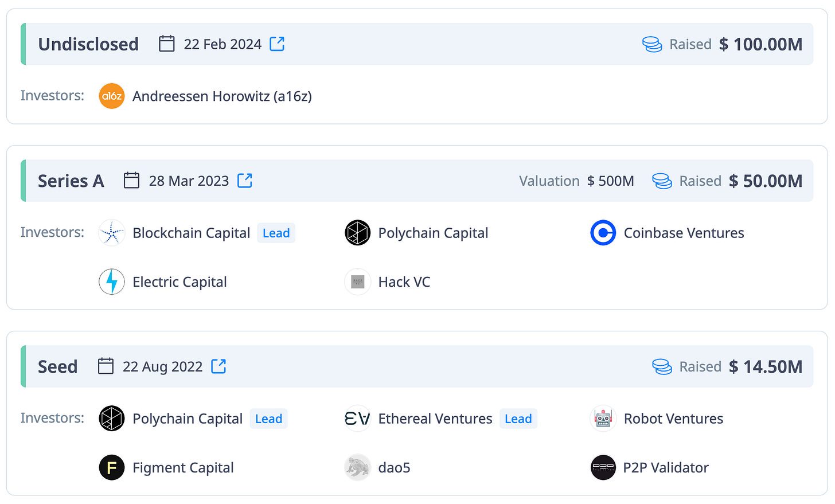This screenshot has width=835, height=504.
Task: Open Coinbase Ventures investor page
Action: pyautogui.click(x=684, y=233)
